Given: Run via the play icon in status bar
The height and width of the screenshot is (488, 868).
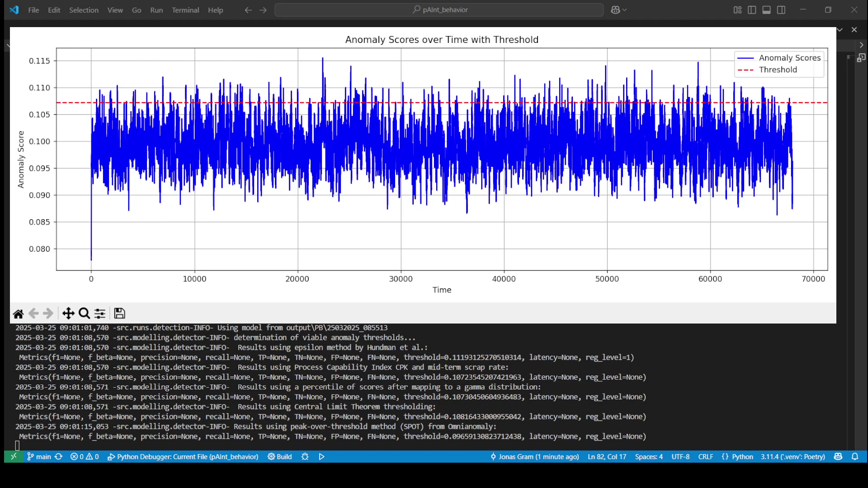Looking at the screenshot, I should (x=321, y=457).
